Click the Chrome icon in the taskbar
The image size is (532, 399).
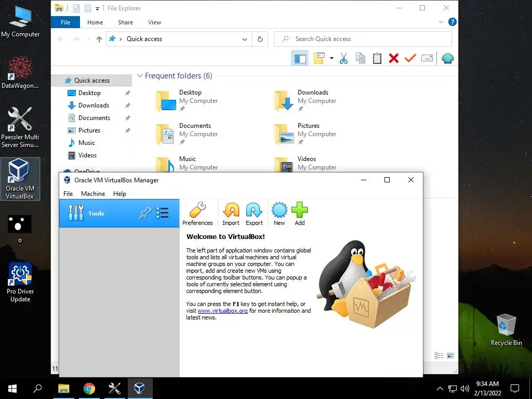tap(89, 389)
